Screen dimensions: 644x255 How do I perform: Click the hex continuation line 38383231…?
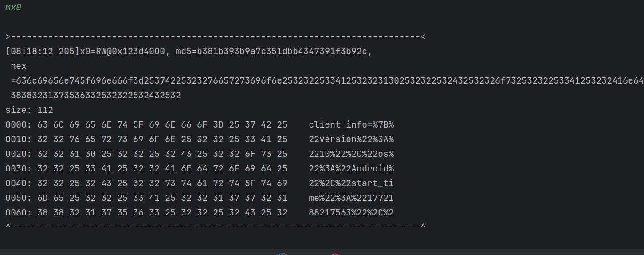[x=96, y=96]
